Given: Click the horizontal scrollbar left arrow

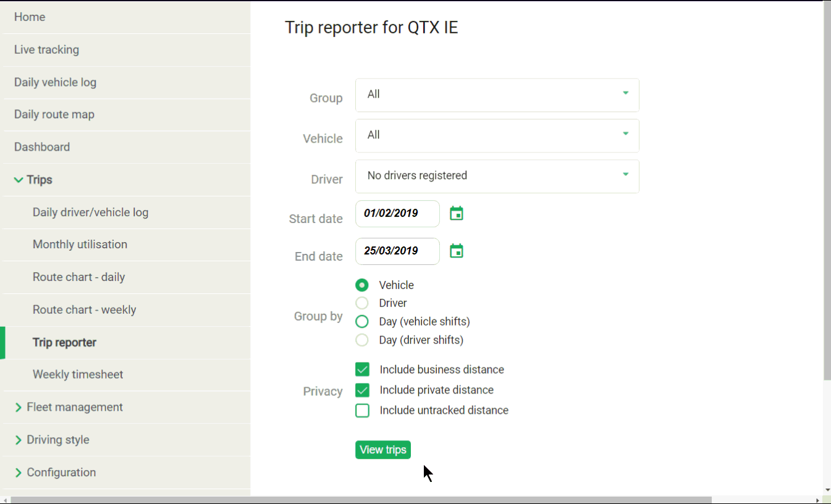Looking at the screenshot, I should click(x=6, y=500).
